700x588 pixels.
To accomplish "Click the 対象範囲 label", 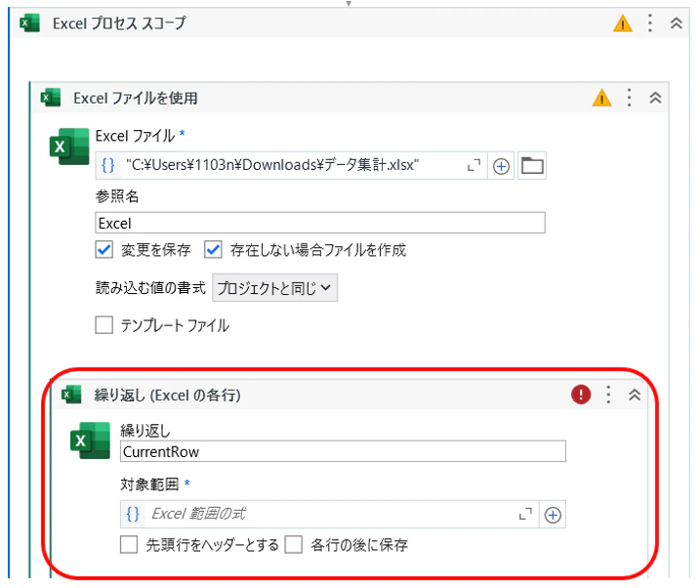I will tap(149, 483).
